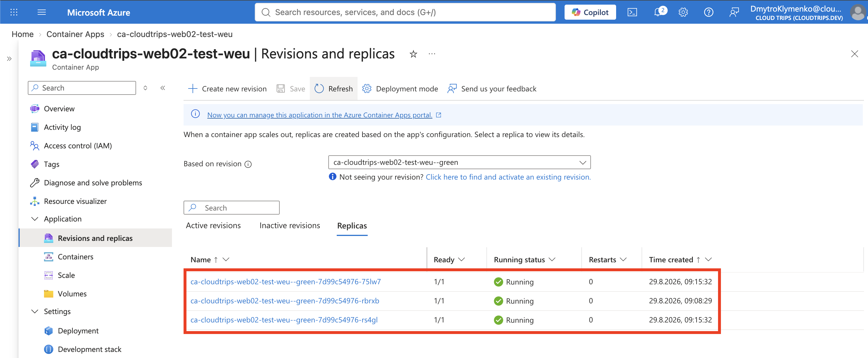This screenshot has height=358, width=868.
Task: Expand the hidden left pane with double chevron
Action: coord(9,59)
